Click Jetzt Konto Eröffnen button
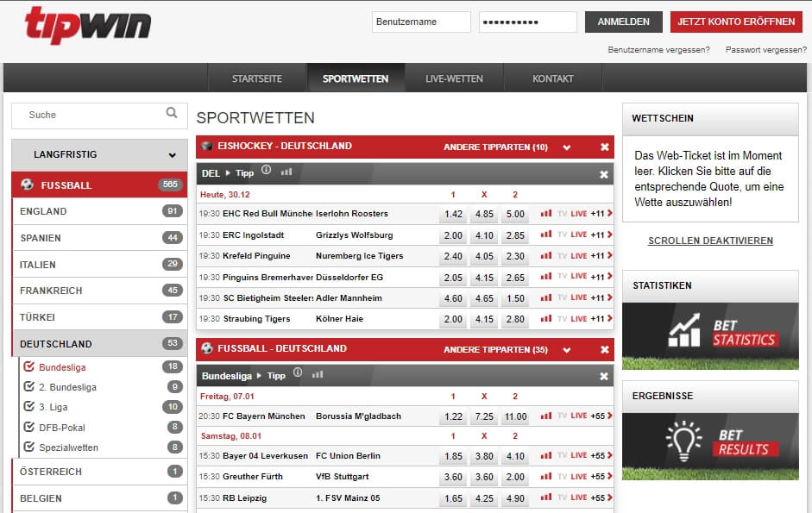812x513 pixels. pos(736,22)
